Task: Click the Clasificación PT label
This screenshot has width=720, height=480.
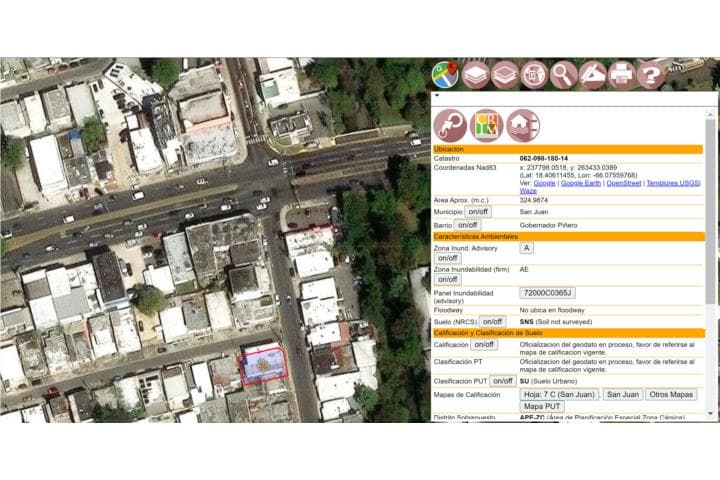Action: click(x=458, y=362)
